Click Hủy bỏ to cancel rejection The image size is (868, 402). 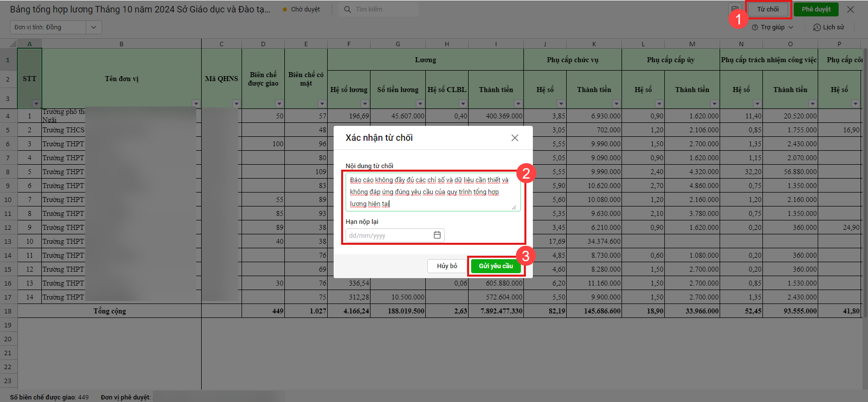[x=447, y=266]
